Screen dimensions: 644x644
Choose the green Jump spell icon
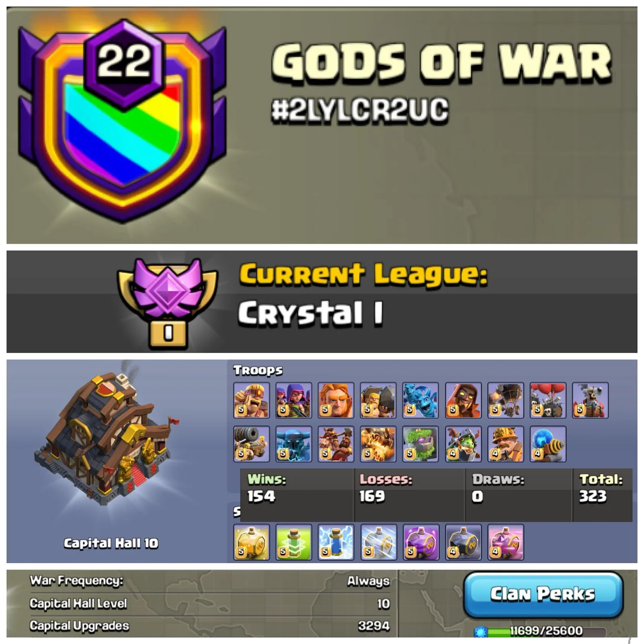pyautogui.click(x=294, y=542)
